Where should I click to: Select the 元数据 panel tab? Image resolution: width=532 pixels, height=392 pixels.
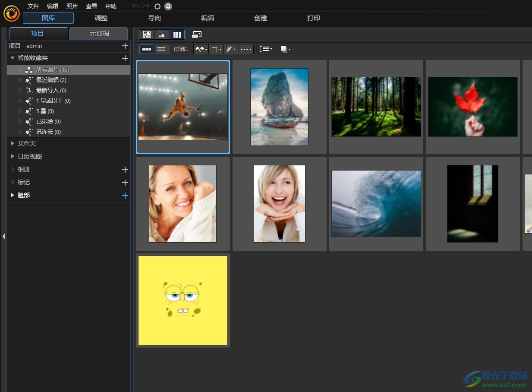[x=99, y=34]
